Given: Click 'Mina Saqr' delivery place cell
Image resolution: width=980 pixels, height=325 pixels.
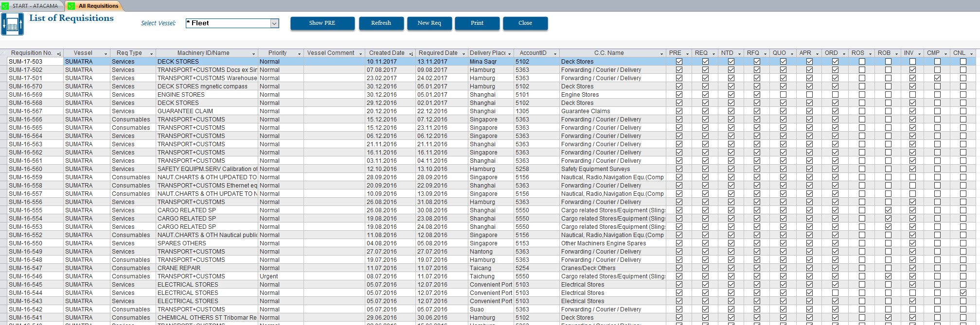Looking at the screenshot, I should [491, 62].
